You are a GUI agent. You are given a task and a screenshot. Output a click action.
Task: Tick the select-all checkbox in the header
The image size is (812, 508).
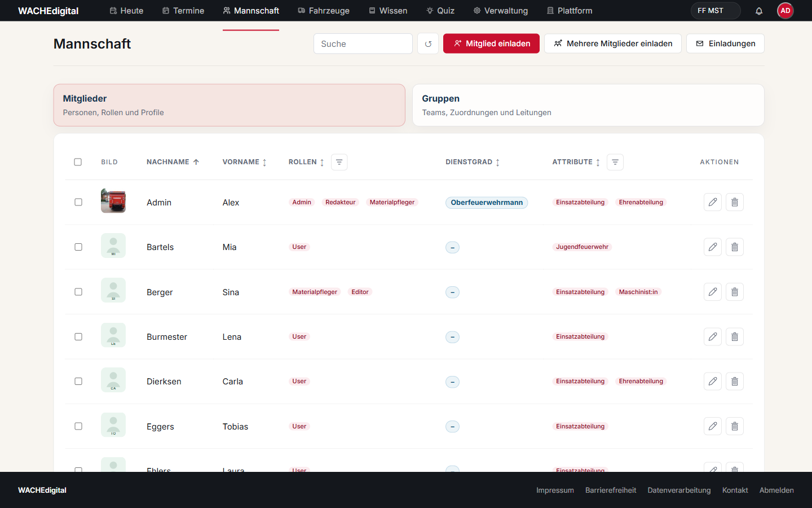(78, 162)
